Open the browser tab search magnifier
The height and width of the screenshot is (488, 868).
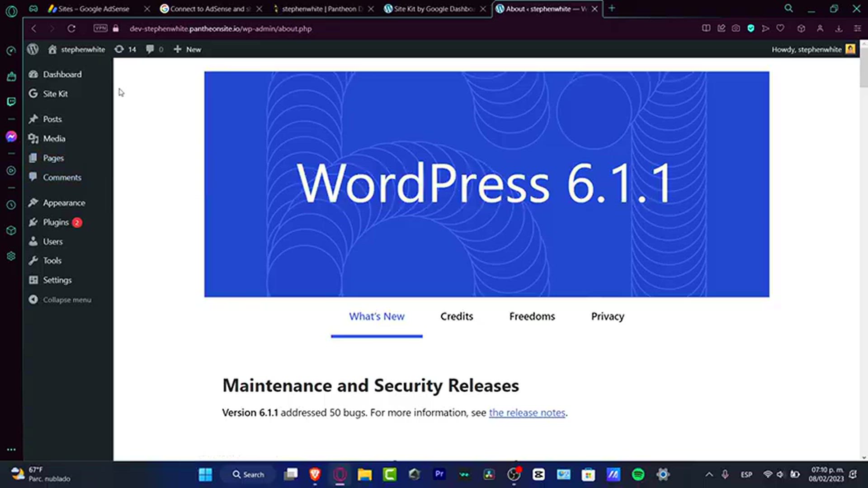pyautogui.click(x=788, y=8)
